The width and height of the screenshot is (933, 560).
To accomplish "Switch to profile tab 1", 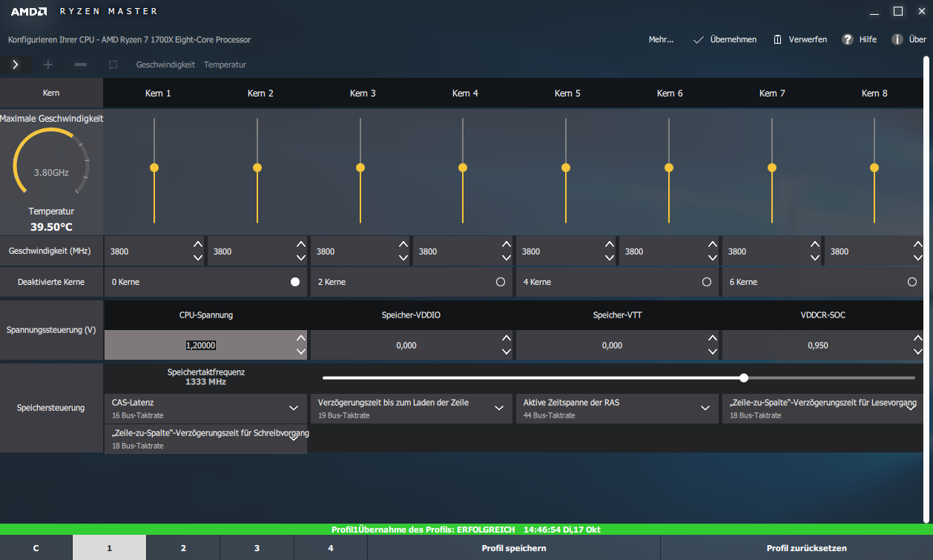I will (x=110, y=548).
